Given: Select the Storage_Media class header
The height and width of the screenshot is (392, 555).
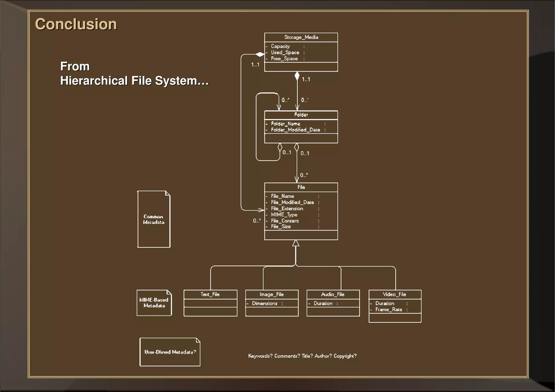Looking at the screenshot, I should [x=301, y=37].
